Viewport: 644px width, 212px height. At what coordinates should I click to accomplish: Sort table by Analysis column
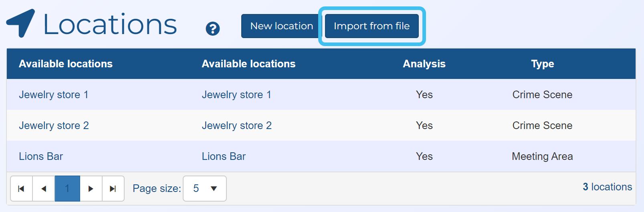tap(424, 64)
